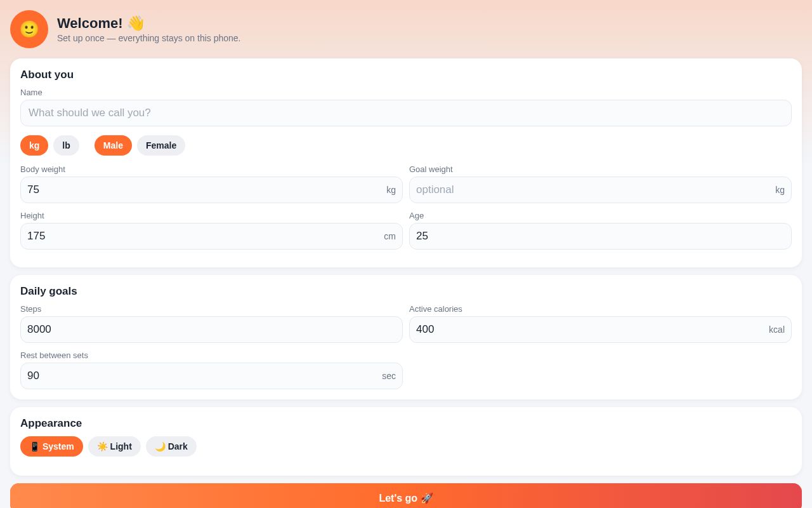The width and height of the screenshot is (812, 508).
Task: Edit the Active calories field
Action: click(x=600, y=330)
